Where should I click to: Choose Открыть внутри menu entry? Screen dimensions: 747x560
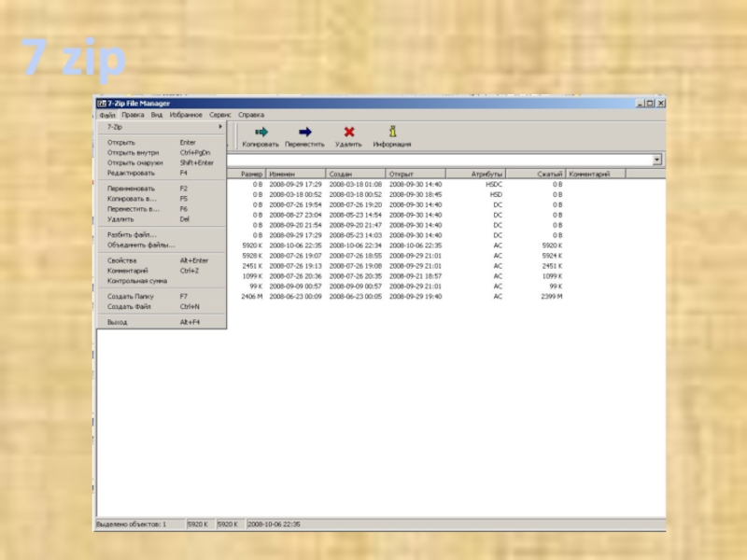pos(162,152)
